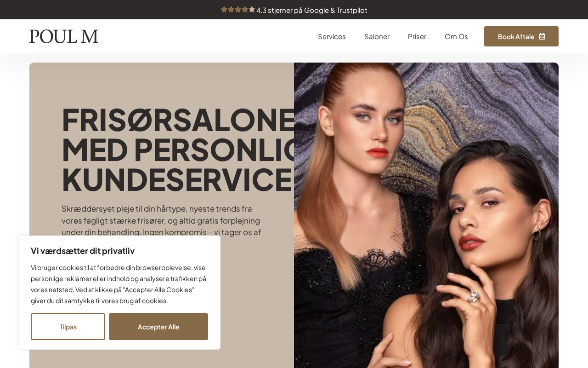Open the Services menu item
This screenshot has height=368, width=588.
click(332, 36)
